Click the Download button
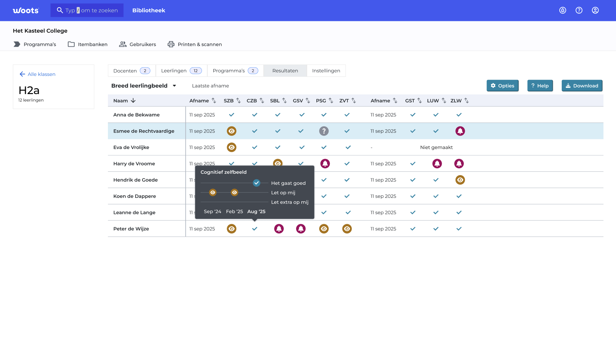The height and width of the screenshot is (364, 616). [582, 86]
